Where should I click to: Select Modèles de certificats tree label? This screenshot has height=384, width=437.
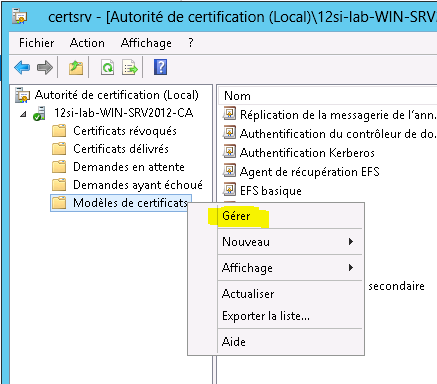tap(130, 203)
